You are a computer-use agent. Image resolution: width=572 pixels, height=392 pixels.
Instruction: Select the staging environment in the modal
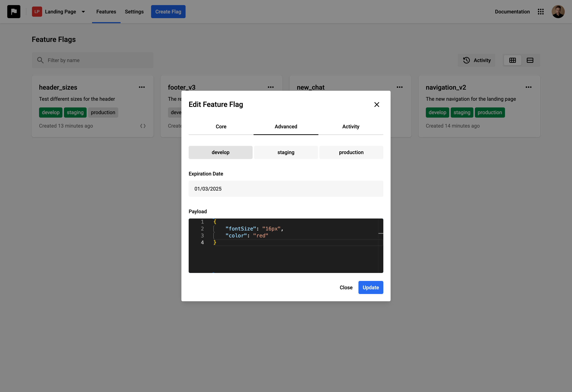286,152
